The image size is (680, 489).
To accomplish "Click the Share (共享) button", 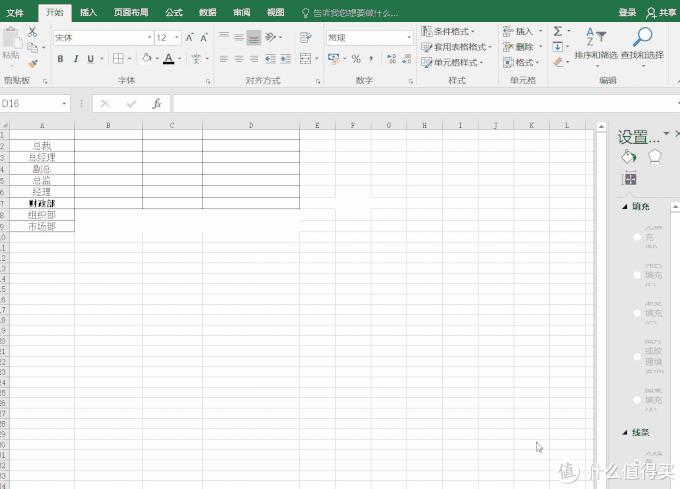I will [661, 13].
